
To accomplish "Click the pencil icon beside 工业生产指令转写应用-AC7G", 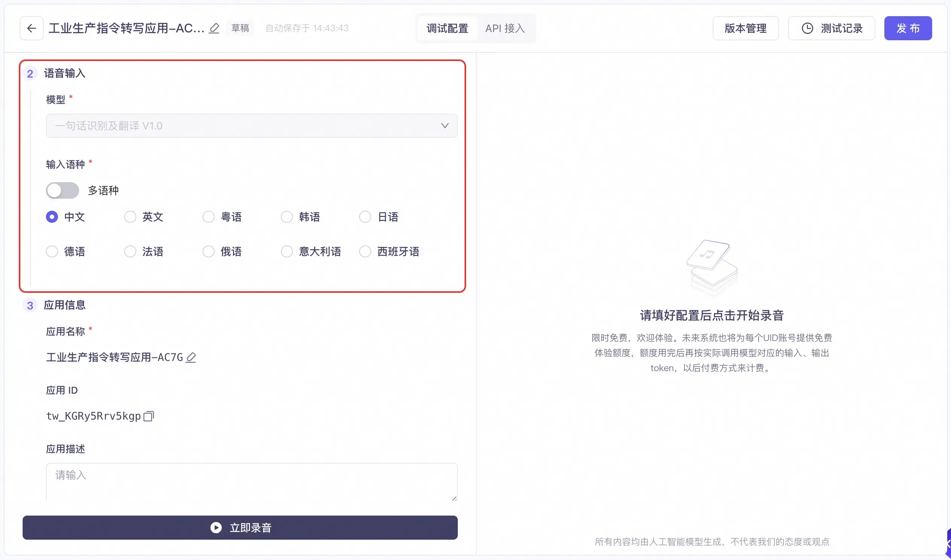I will tap(191, 358).
